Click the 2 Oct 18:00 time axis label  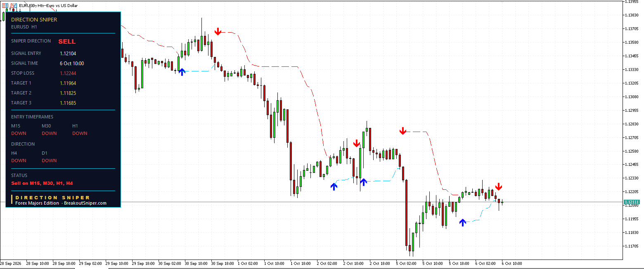point(380,263)
